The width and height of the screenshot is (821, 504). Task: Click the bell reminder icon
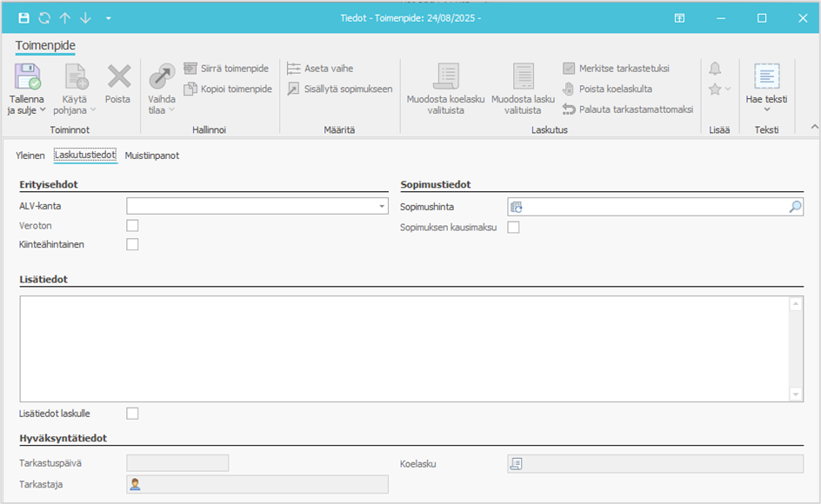click(x=715, y=69)
